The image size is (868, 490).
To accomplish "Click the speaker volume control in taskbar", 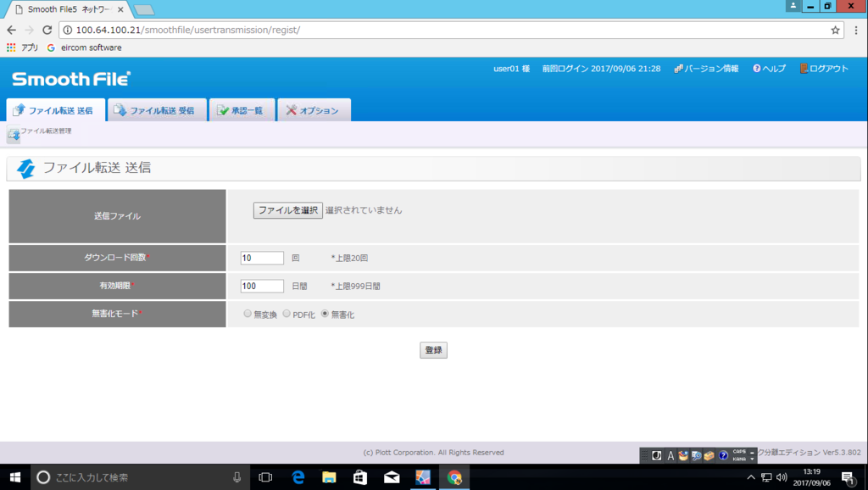I will pyautogui.click(x=781, y=477).
